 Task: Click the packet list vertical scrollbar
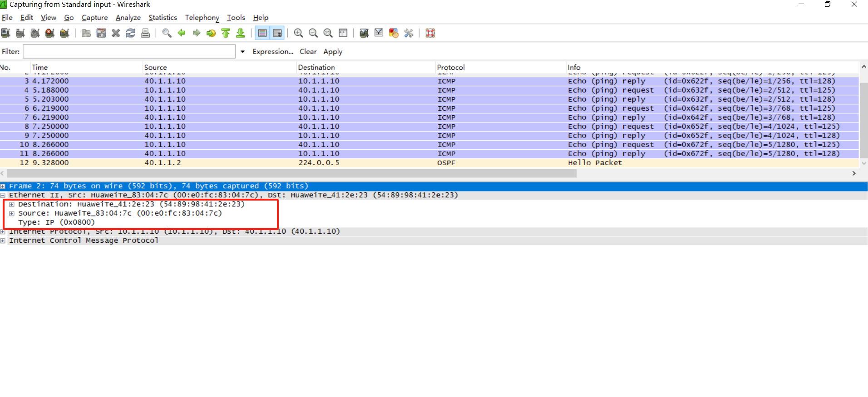(864, 120)
